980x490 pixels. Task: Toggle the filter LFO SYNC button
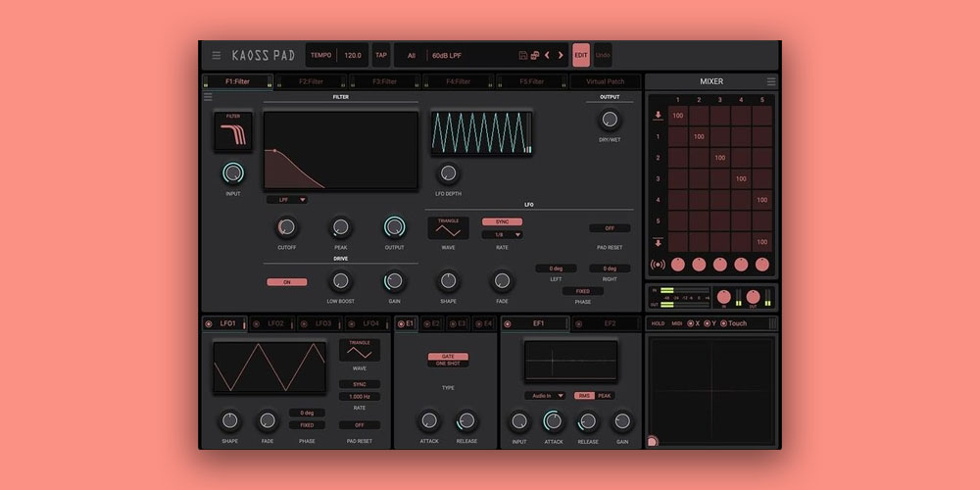coord(502,221)
